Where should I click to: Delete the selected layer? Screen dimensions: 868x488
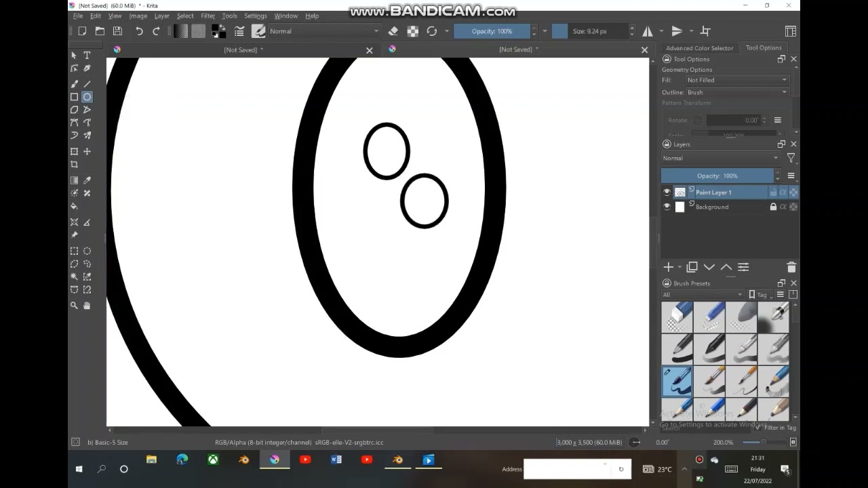(x=791, y=267)
